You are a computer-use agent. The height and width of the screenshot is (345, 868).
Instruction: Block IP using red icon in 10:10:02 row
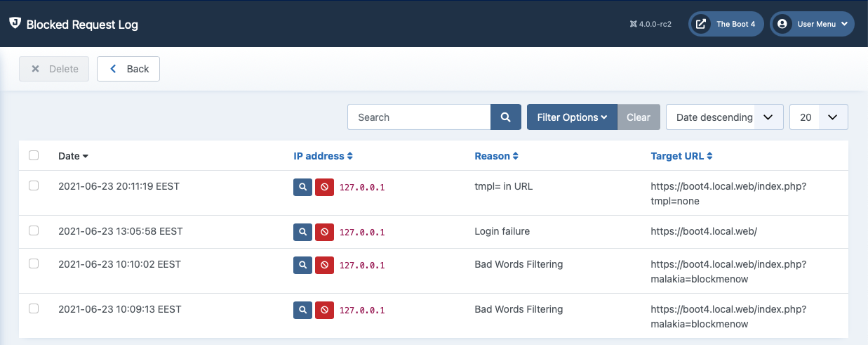[324, 265]
